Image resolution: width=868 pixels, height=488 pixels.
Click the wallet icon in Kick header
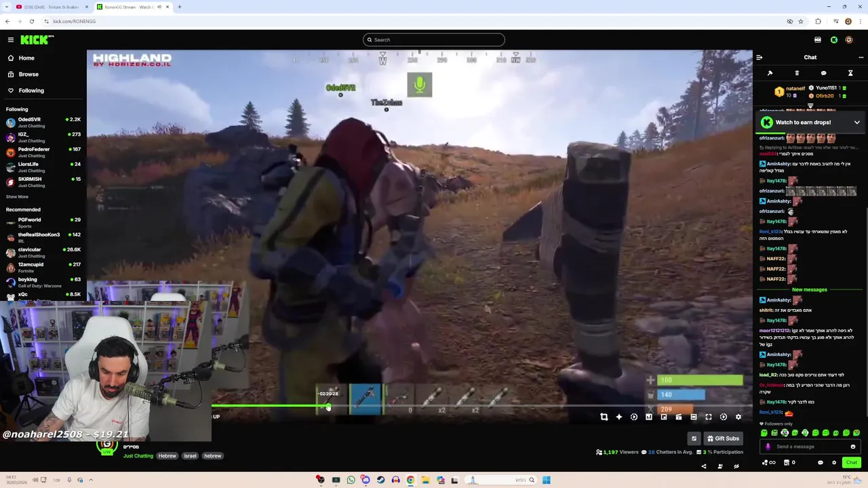(818, 40)
